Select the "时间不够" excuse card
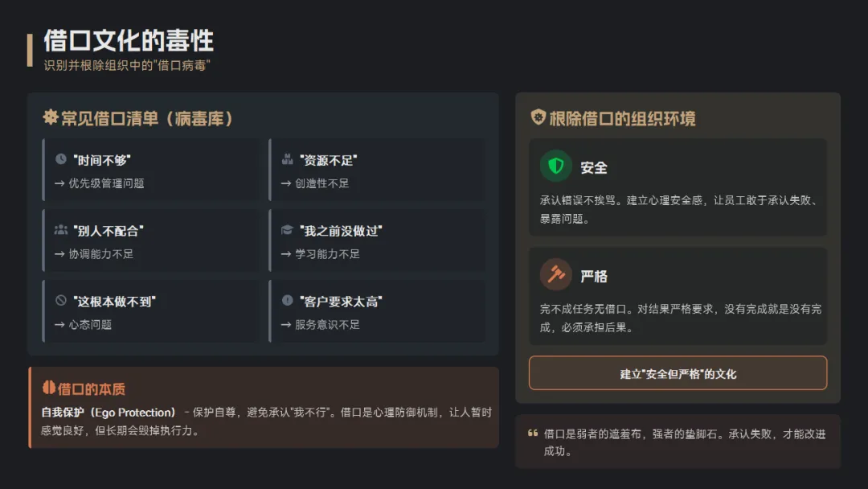Viewport: 868px width, 489px height. [x=152, y=171]
